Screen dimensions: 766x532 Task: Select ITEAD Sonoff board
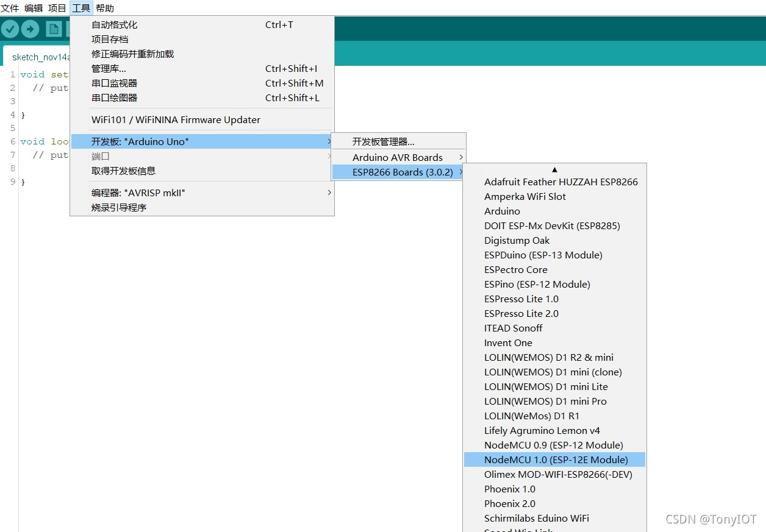click(x=554, y=328)
